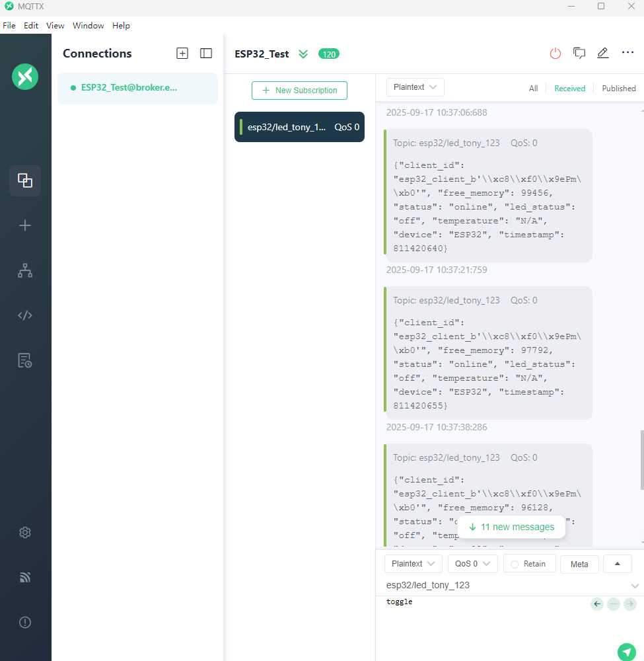Select the esp32/led_tony_1... subscription
The image size is (644, 661).
point(299,127)
